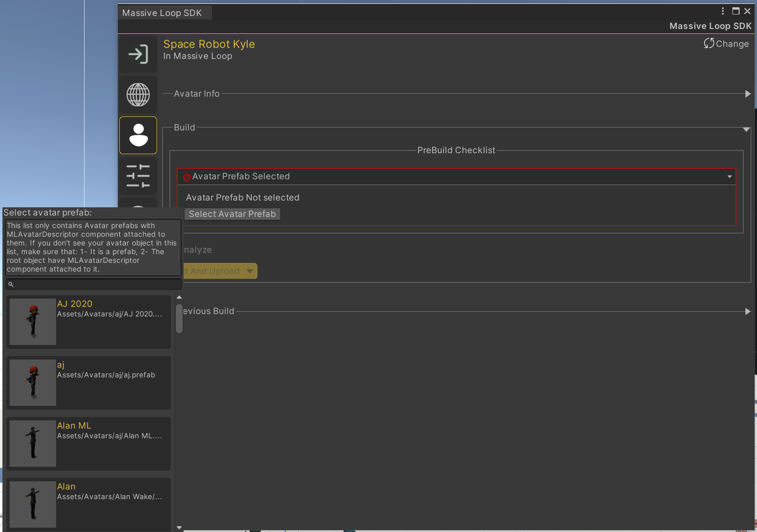757x532 pixels.
Task: Click Space Robot Kyle avatar name
Action: point(209,44)
